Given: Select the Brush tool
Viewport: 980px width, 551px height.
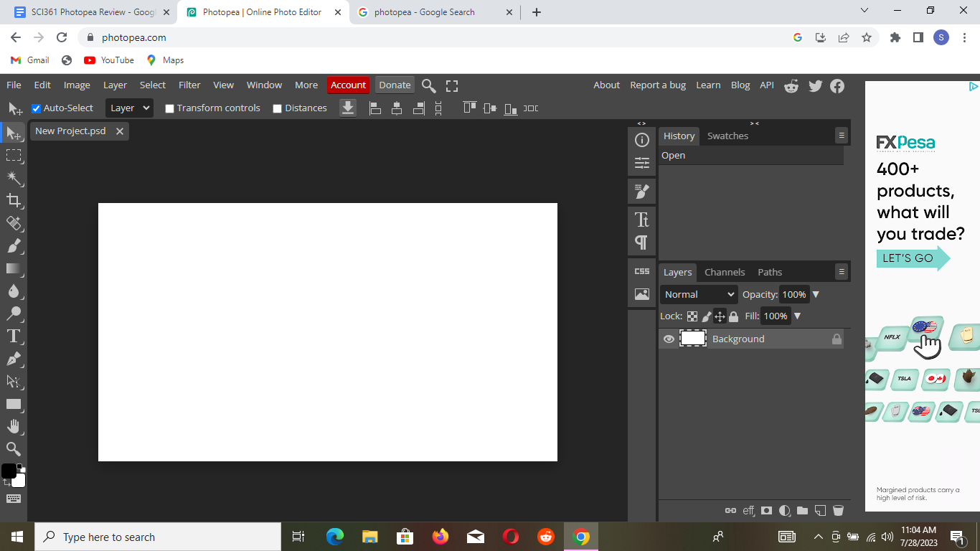Looking at the screenshot, I should pos(14,245).
